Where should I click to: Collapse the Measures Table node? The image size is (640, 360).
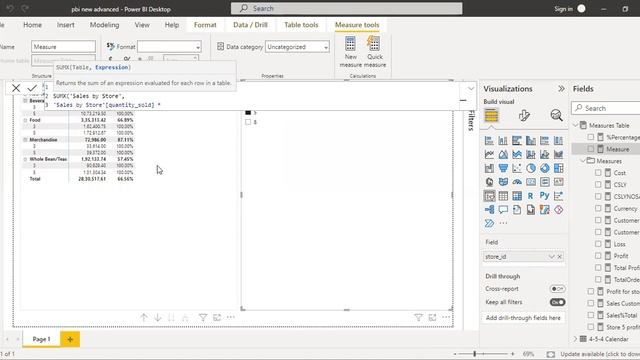point(576,125)
